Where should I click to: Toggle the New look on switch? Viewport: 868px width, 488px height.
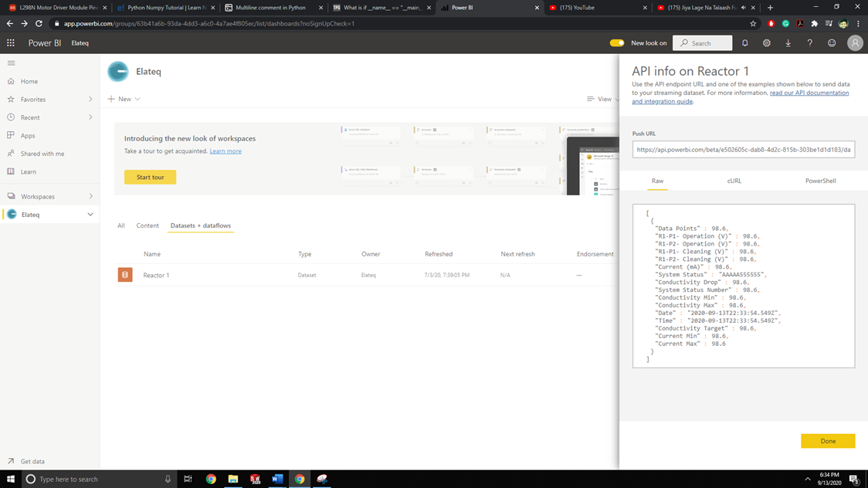pyautogui.click(x=617, y=42)
